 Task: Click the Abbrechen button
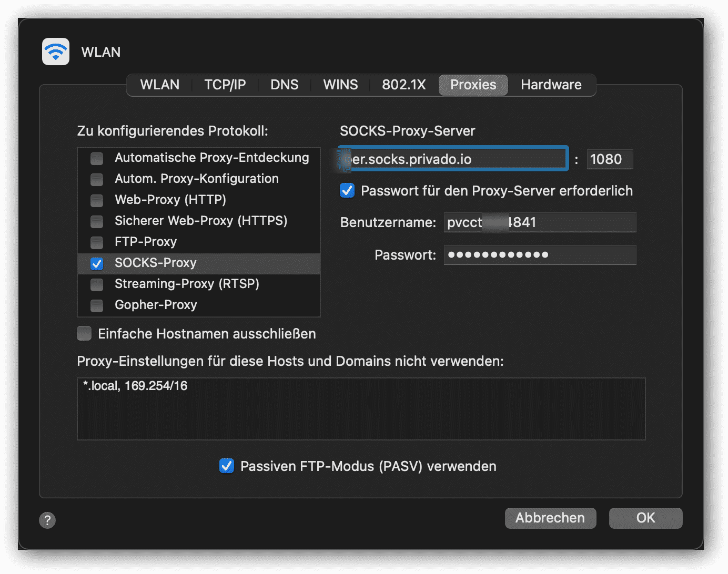[550, 518]
